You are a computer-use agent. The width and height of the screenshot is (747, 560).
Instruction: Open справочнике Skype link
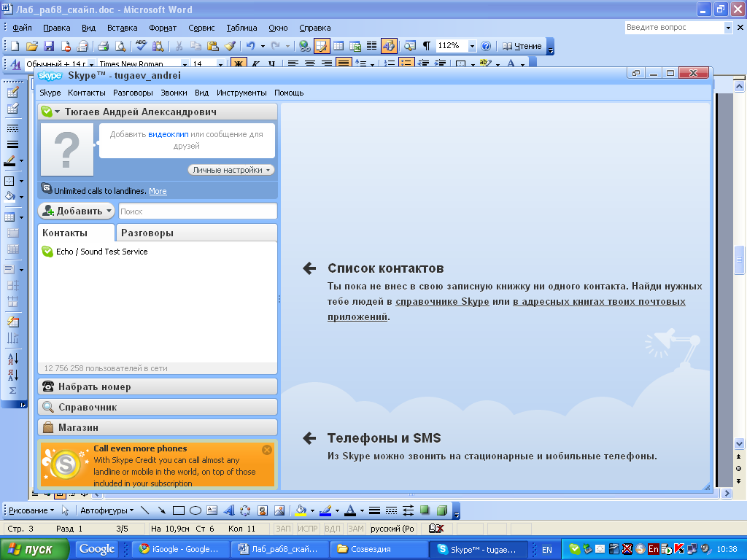[442, 302]
